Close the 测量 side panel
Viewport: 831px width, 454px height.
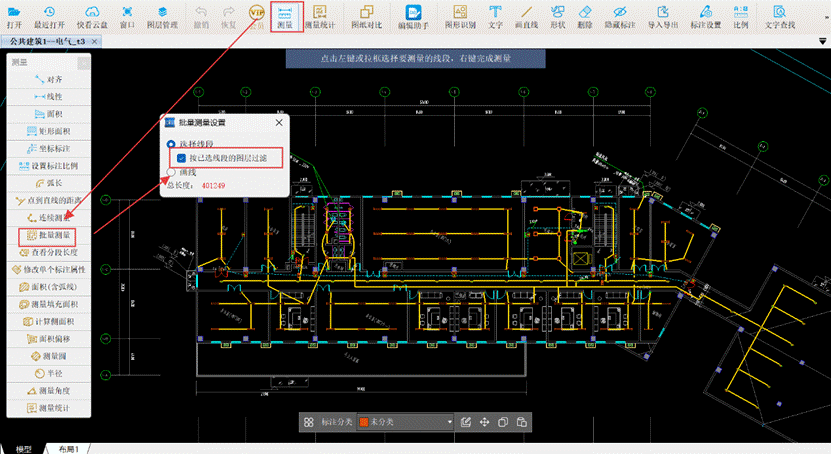click(84, 64)
